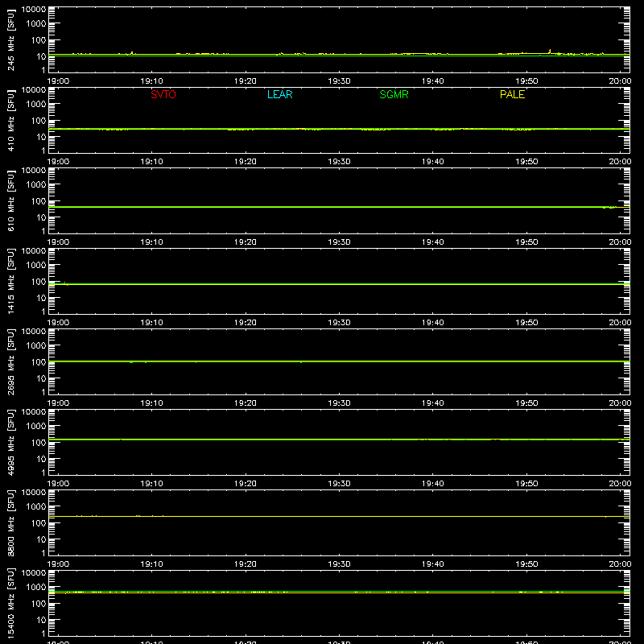Screen dimensions: 644x644
Task: Select the 8800 MHz [SFU] axis title
Action: [x=10, y=522]
